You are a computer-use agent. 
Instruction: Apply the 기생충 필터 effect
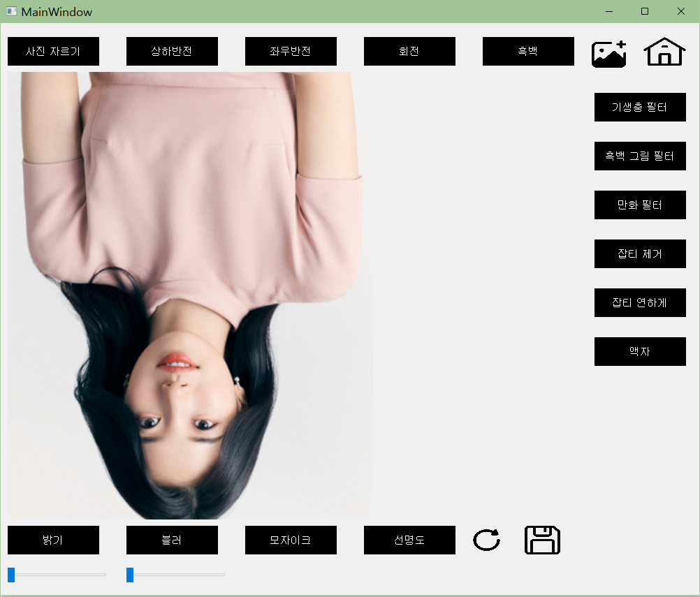(640, 107)
